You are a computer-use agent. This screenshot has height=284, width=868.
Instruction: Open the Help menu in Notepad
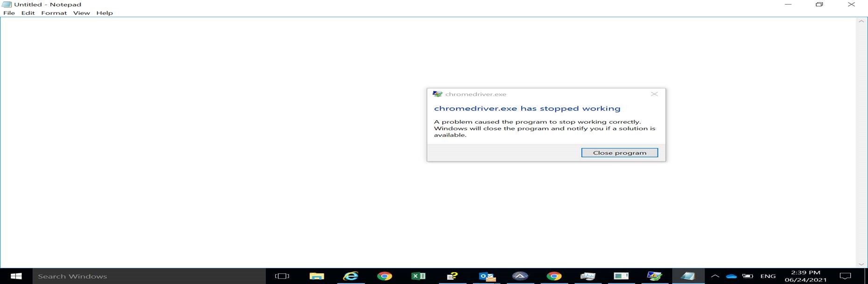coord(105,13)
